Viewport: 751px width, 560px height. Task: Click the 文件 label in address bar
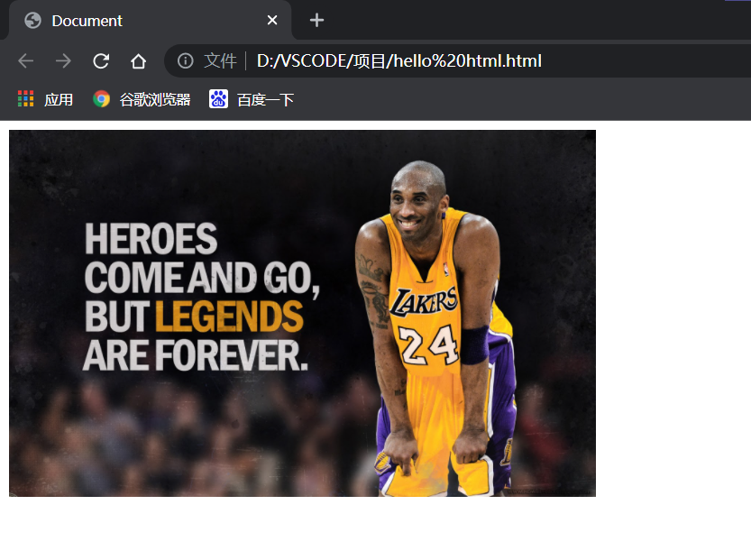(220, 60)
